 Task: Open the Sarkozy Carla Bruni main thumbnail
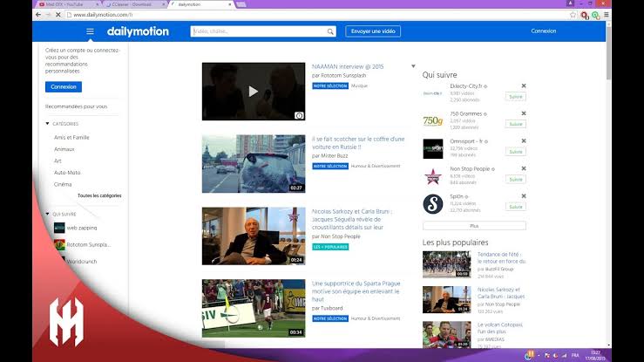point(254,236)
